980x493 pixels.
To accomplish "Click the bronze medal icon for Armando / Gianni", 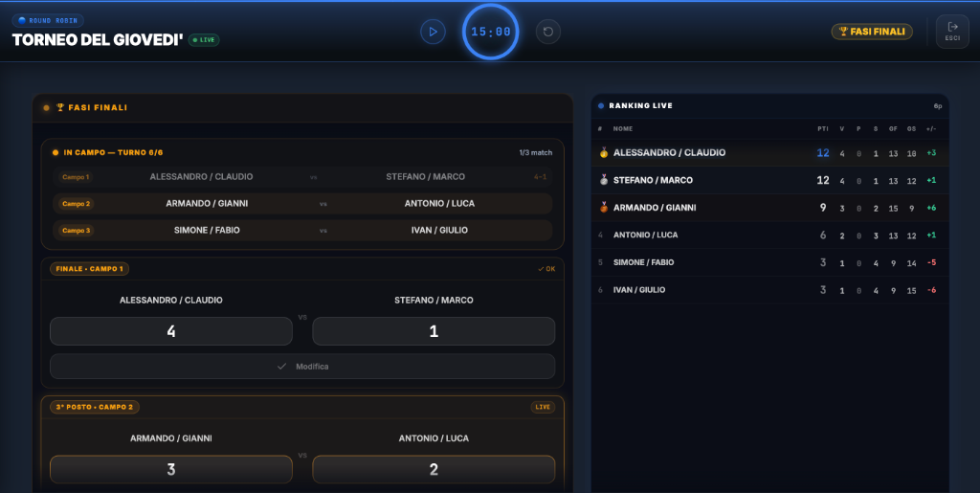I will (604, 208).
